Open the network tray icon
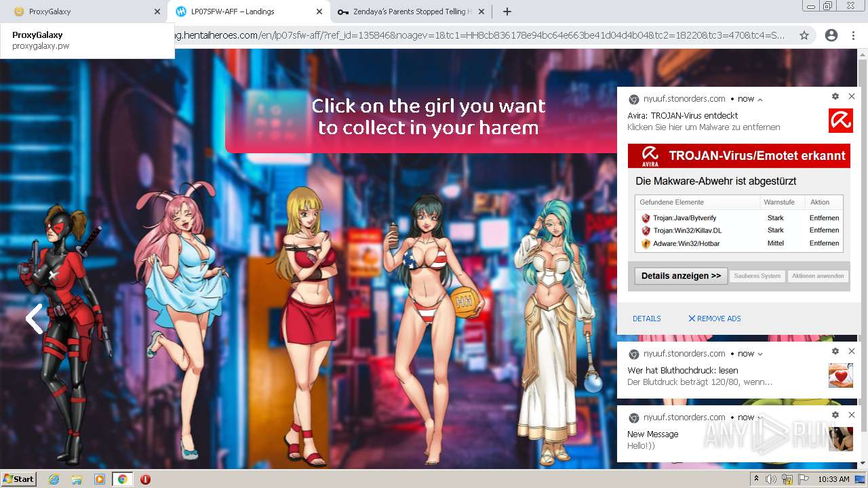Screen dimensions: 868x488 click(787, 479)
